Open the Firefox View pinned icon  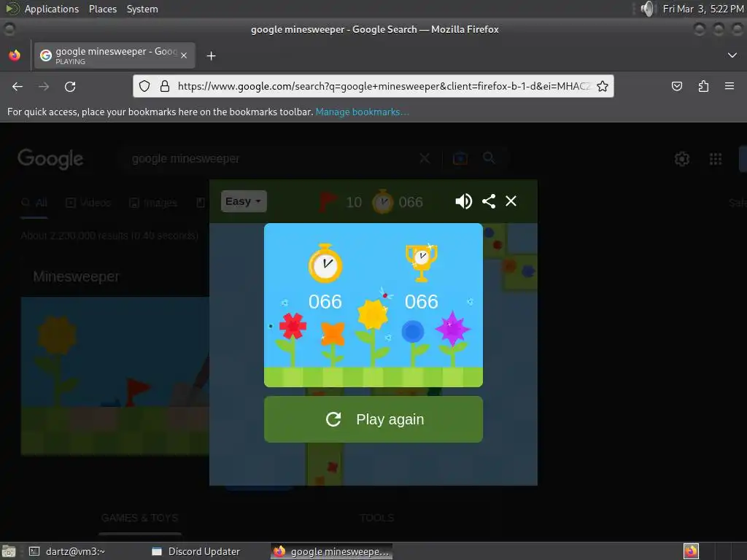pyautogui.click(x=15, y=55)
